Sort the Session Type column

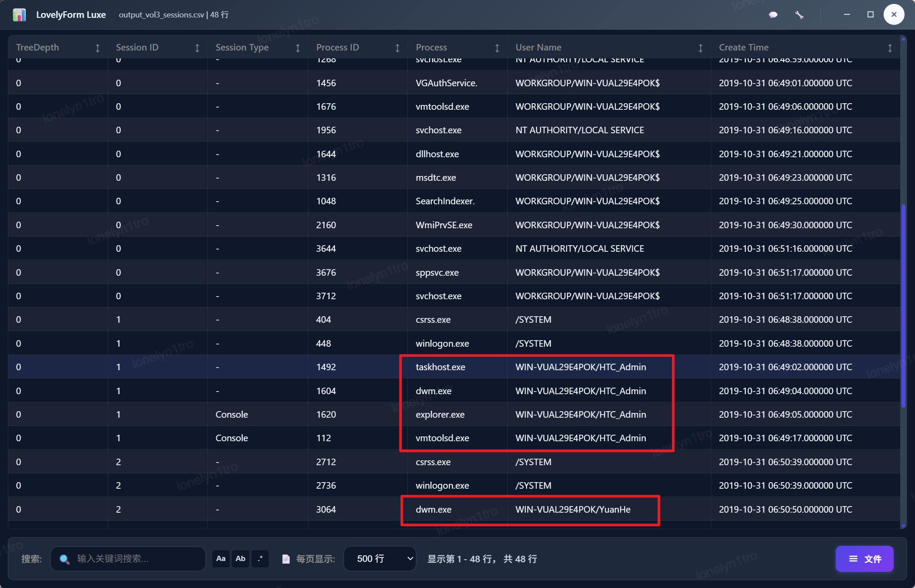(298, 48)
